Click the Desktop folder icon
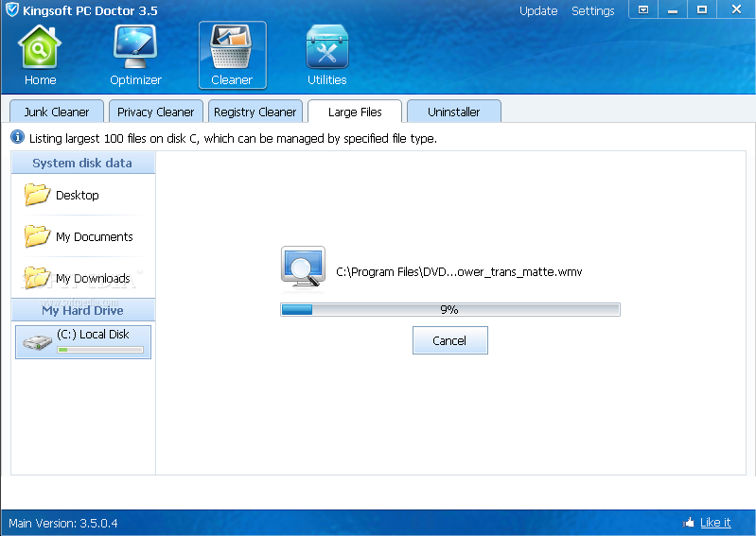 37,195
